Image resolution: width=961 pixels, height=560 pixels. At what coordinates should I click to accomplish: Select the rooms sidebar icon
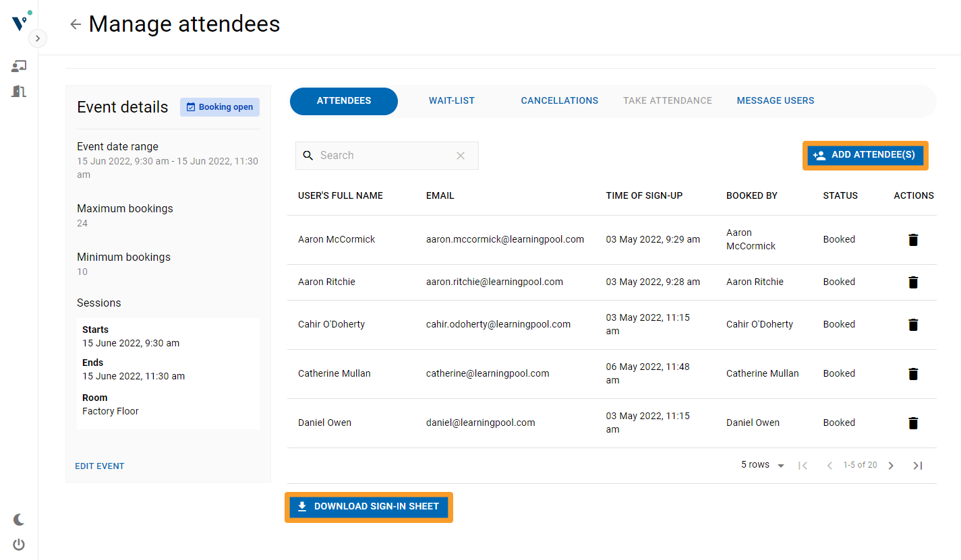point(18,91)
